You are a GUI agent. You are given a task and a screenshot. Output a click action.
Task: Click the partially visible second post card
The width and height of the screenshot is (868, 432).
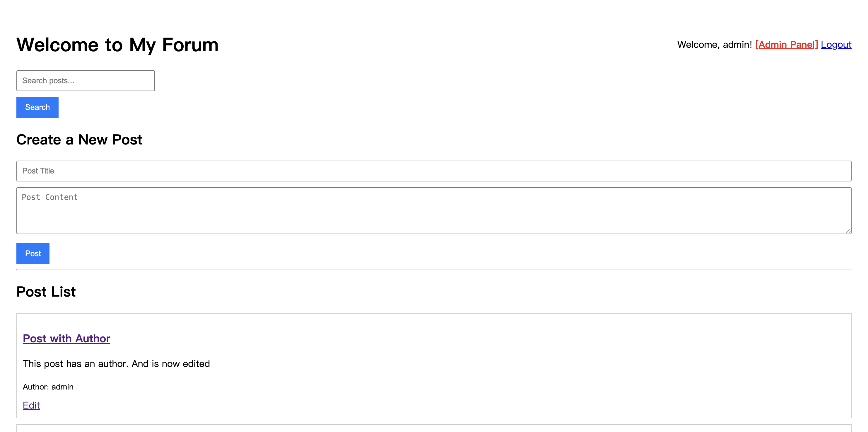coord(433,428)
